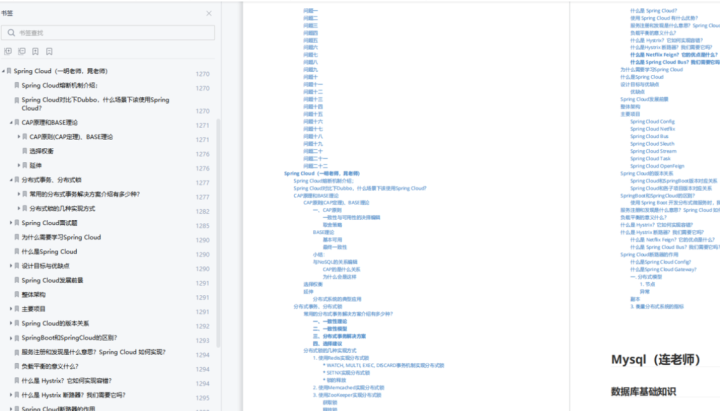Follow link 2. 使用Memcached实现分布式锁

click(349, 388)
